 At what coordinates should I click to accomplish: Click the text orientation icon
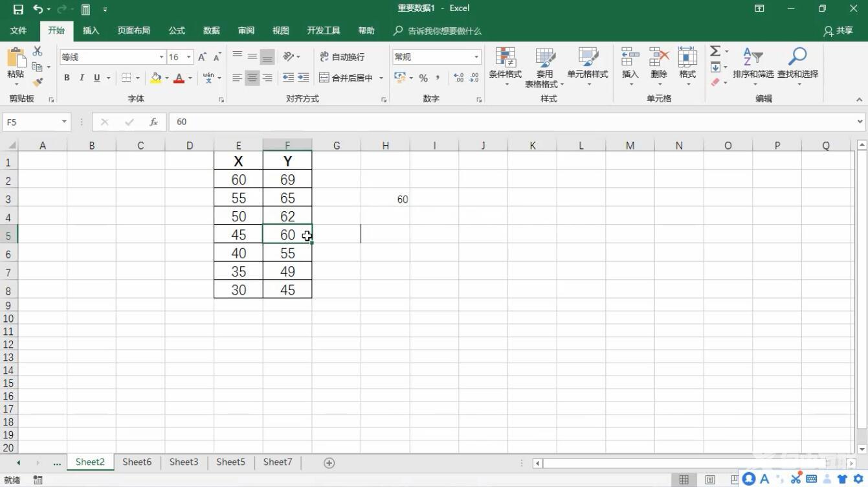click(289, 56)
